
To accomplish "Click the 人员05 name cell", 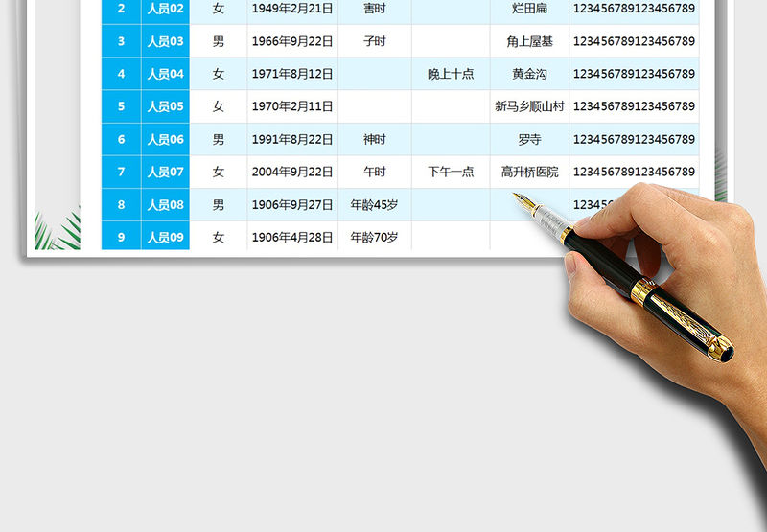I will pos(165,106).
